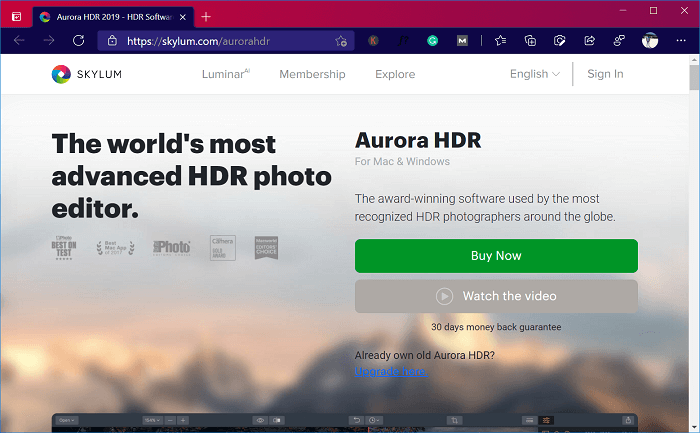Screen dimensions: 700x433
Task: Click the scrollbar down arrow
Action: point(694,427)
